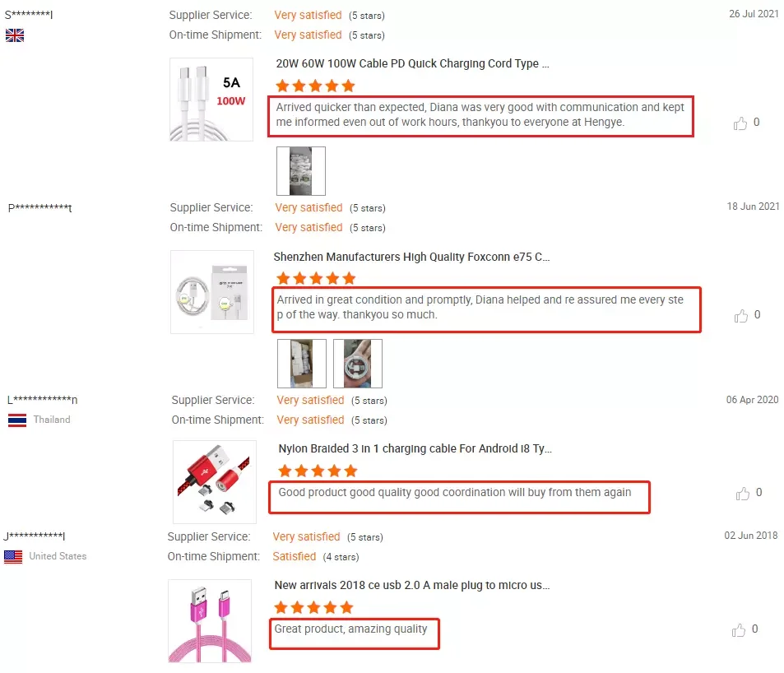
Task: Enlarge the first photo in Diana reassurance review
Action: [x=301, y=364]
